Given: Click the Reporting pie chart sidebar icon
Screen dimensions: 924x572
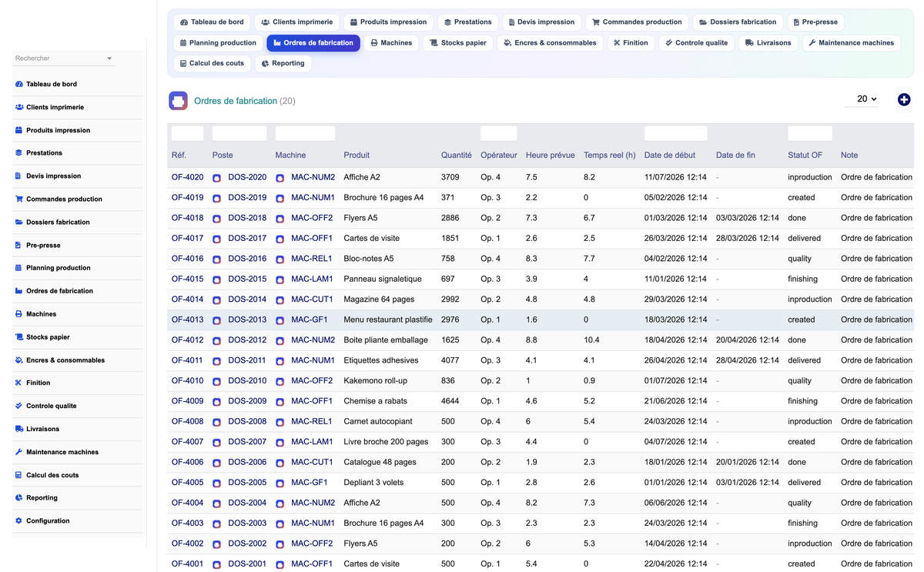Looking at the screenshot, I should [x=19, y=498].
